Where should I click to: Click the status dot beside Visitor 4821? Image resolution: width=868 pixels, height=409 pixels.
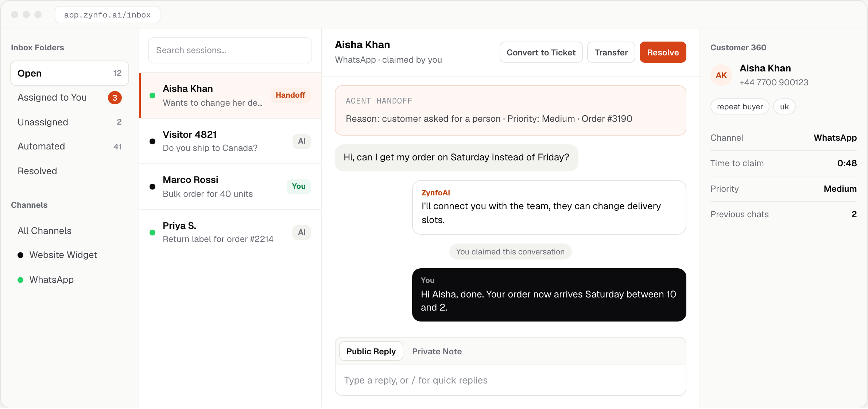coord(152,141)
